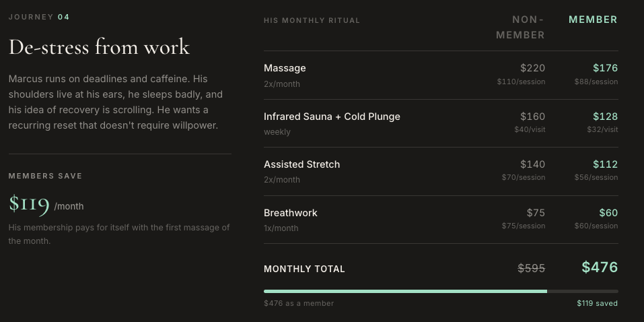Click the Monthly Total label

pos(304,269)
